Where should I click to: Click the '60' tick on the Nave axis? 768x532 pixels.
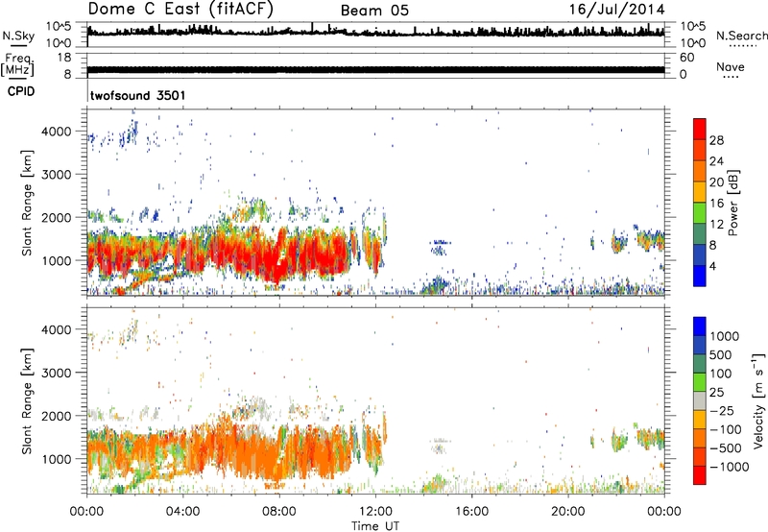[x=687, y=58]
